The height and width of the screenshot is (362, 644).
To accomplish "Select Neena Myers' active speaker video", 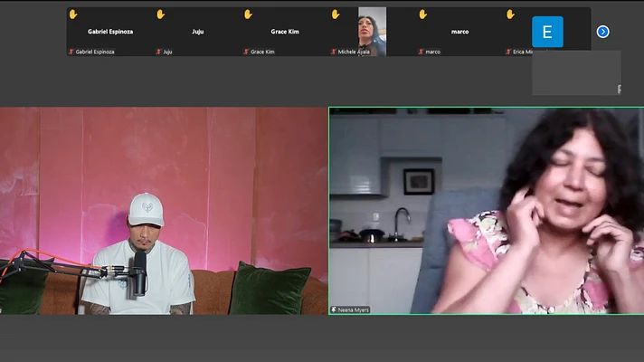I will point(486,210).
